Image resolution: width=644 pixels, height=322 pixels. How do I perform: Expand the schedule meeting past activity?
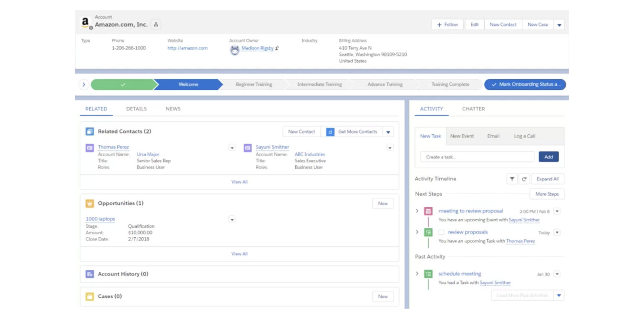pos(416,273)
